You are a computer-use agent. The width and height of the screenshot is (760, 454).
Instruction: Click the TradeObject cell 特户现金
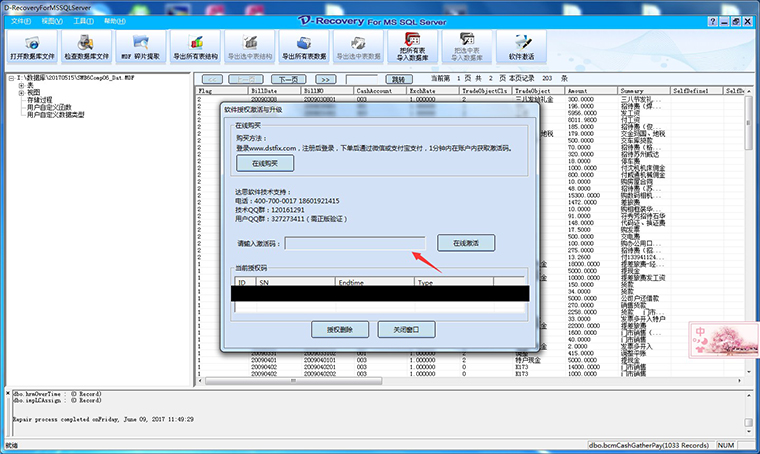coord(528,360)
